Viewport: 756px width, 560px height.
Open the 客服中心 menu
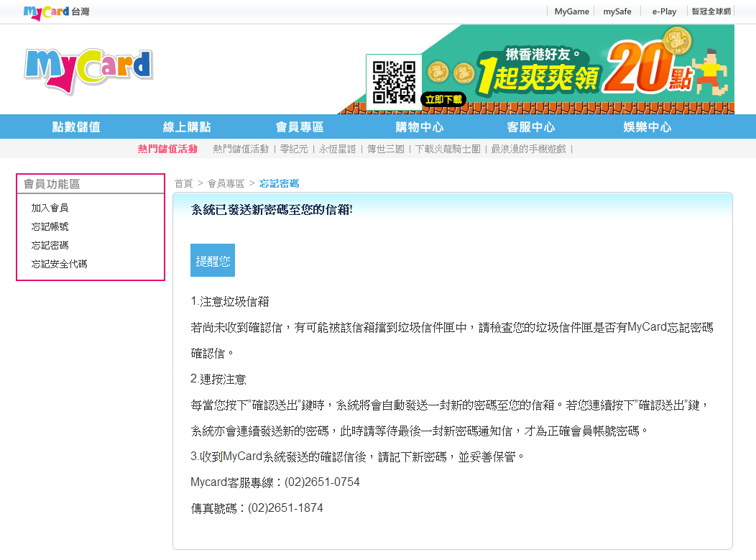click(530, 127)
